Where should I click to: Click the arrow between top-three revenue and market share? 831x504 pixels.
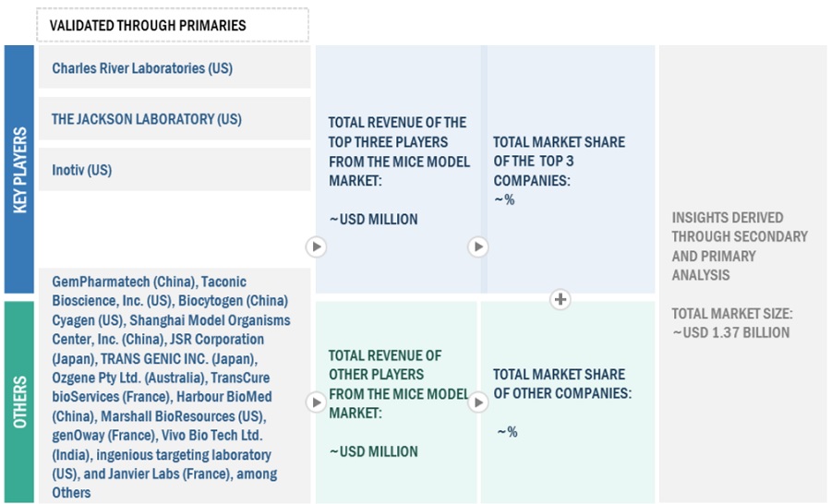478,246
